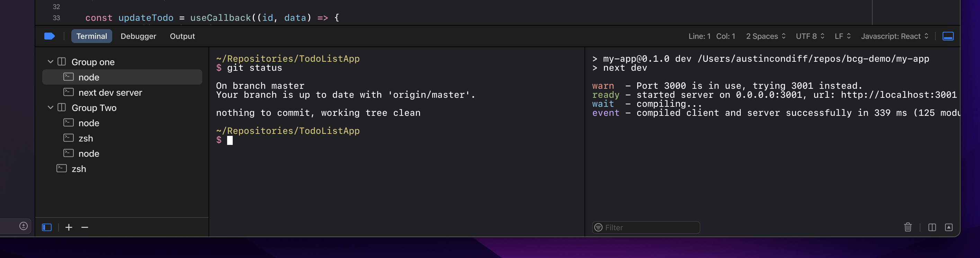This screenshot has width=980, height=258.
Task: Remove a terminal session with the minus icon
Action: point(84,227)
